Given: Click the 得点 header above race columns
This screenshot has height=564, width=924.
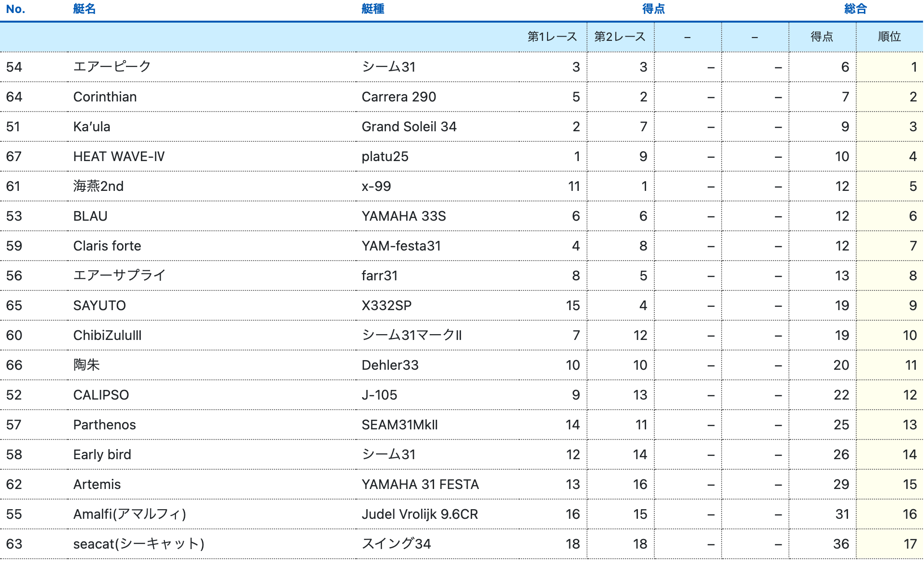Looking at the screenshot, I should (653, 9).
